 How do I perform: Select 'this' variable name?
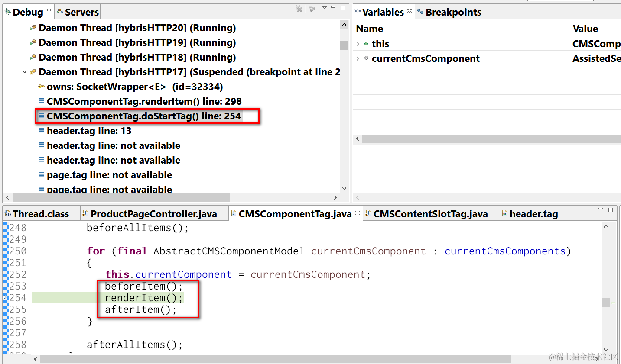pos(380,44)
